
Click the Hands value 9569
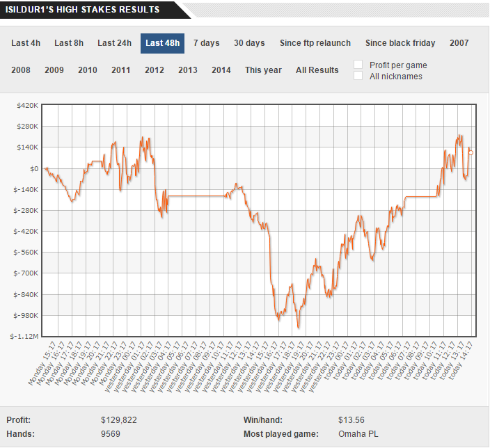pos(110,434)
